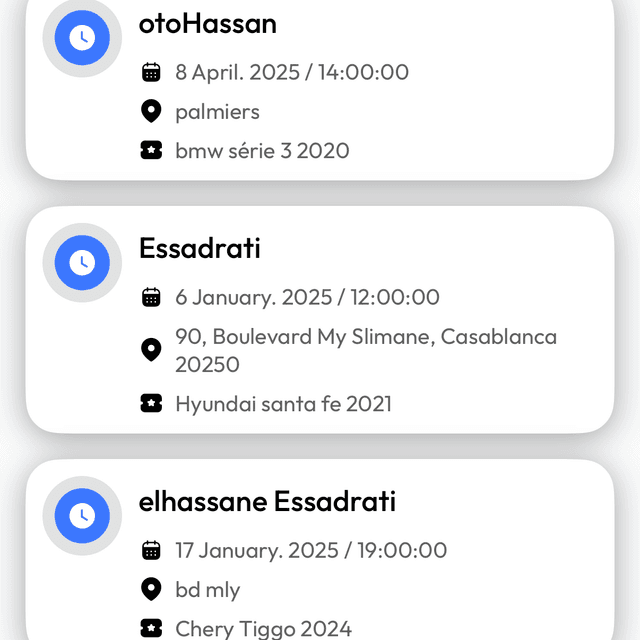The image size is (640, 640).
Task: Click the clock icon on otoHassan card
Action: [x=82, y=38]
